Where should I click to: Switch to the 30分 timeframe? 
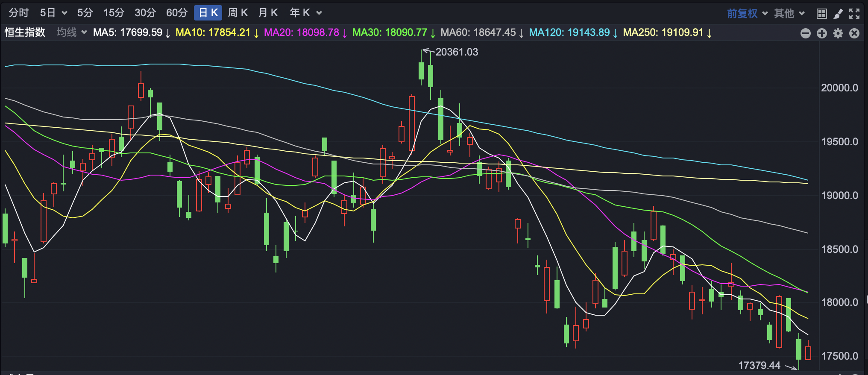point(145,13)
